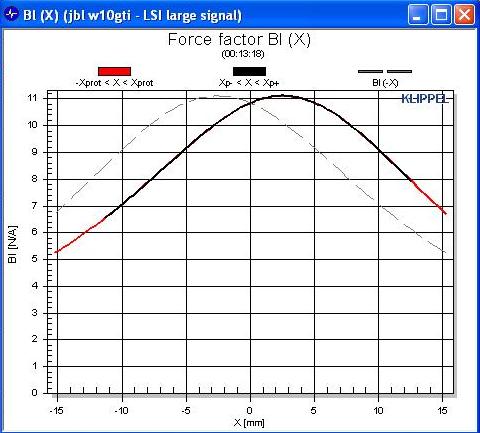Click the red curve segment at right end
Image resolution: width=480 pixels, height=433 pixels.
pyautogui.click(x=429, y=197)
